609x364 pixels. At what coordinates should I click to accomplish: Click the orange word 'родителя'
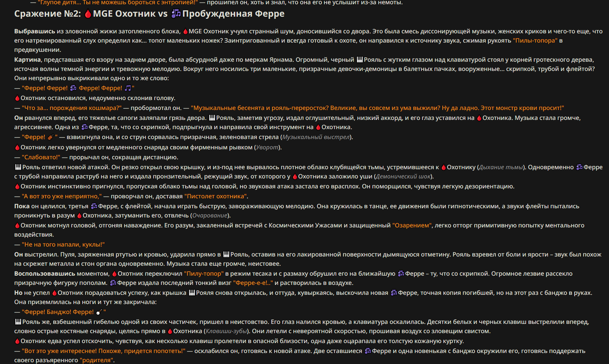[96, 360]
